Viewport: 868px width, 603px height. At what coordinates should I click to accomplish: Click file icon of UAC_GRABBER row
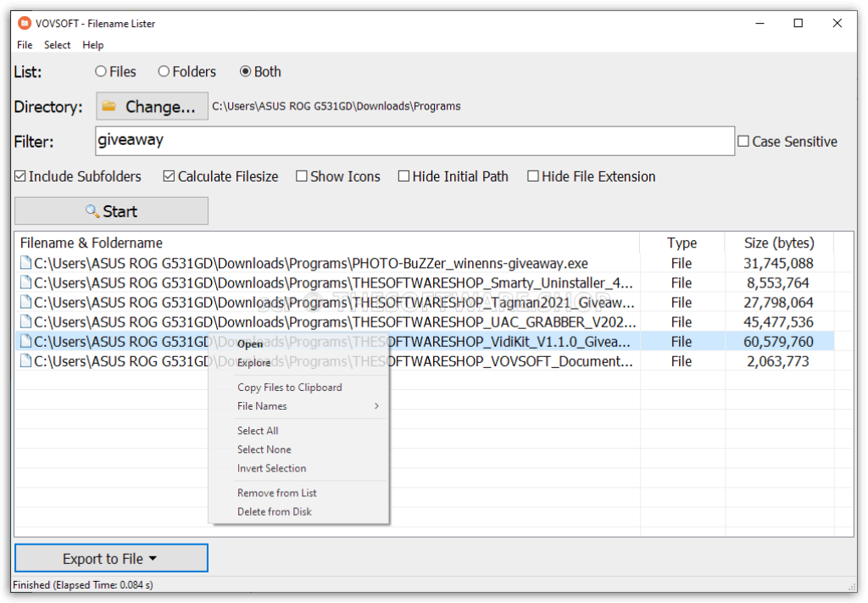(x=25, y=321)
